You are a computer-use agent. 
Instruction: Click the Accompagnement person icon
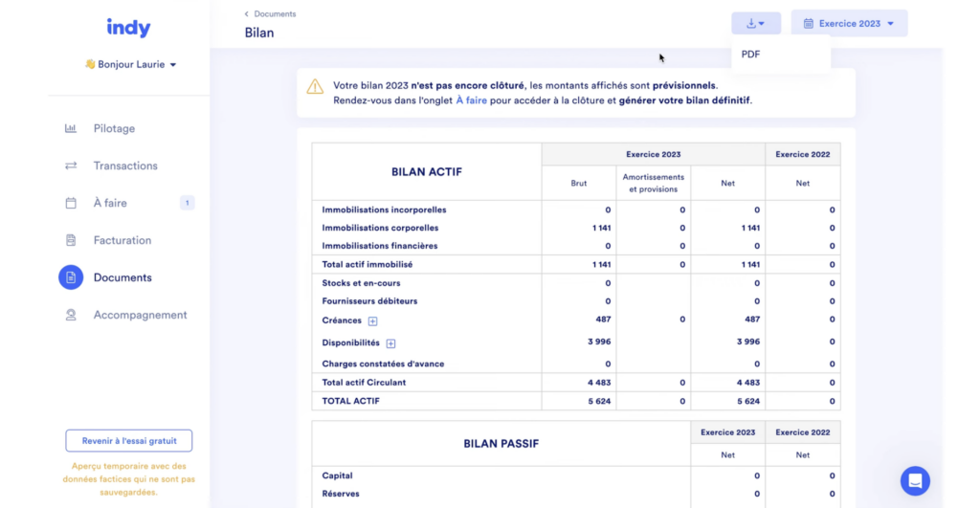click(x=71, y=315)
